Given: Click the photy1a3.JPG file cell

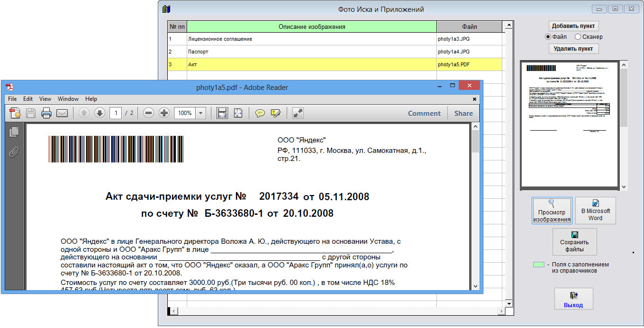Looking at the screenshot, I should pos(469,39).
